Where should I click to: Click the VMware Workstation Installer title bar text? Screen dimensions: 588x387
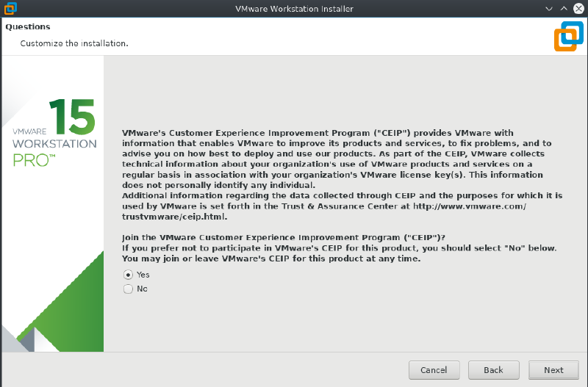tap(294, 9)
